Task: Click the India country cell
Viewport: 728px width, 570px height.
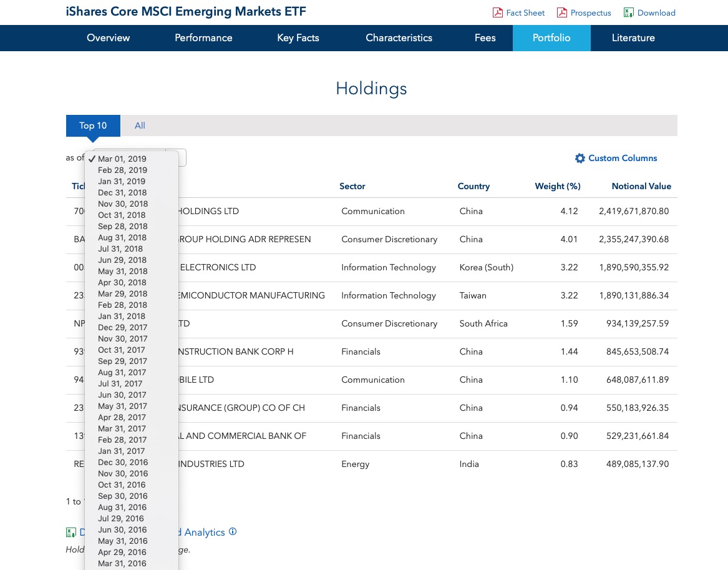Action: pos(469,464)
